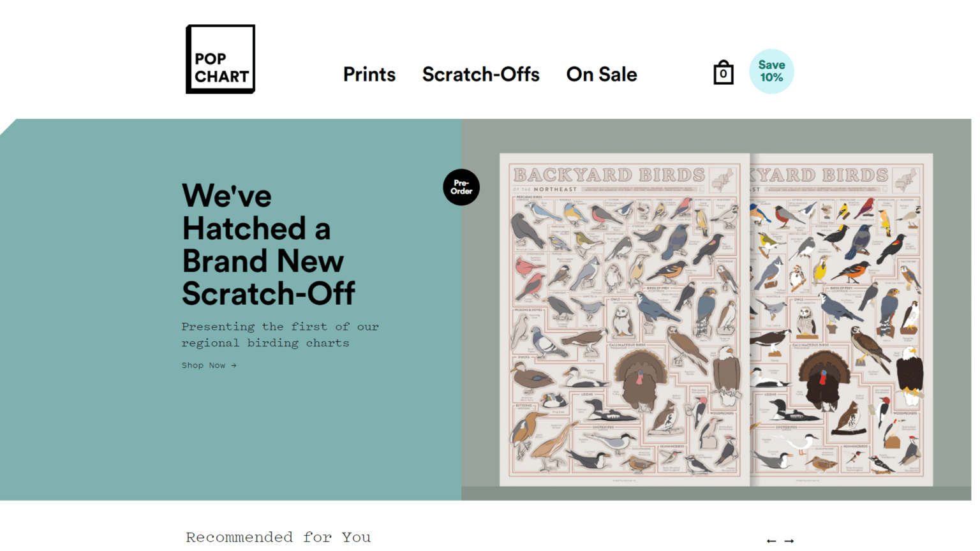
Task: Click the Pop Chart logo to go home
Action: [x=220, y=58]
